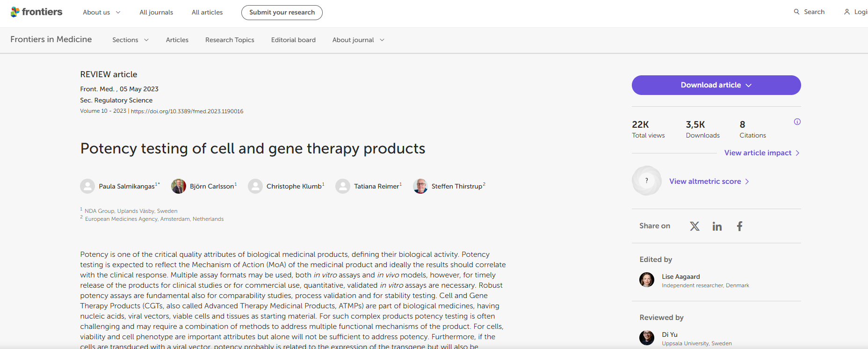Image resolution: width=868 pixels, height=349 pixels.
Task: Open the Research Topics menu item
Action: click(230, 40)
